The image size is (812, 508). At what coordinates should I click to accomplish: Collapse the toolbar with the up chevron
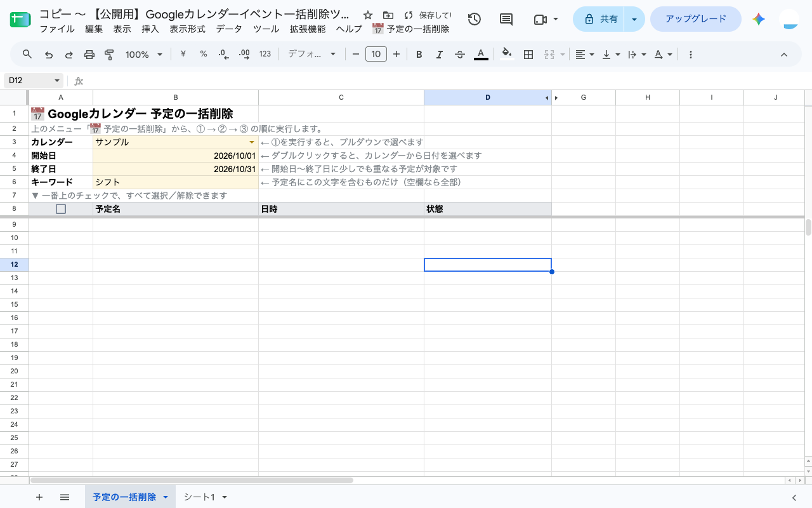(x=784, y=55)
